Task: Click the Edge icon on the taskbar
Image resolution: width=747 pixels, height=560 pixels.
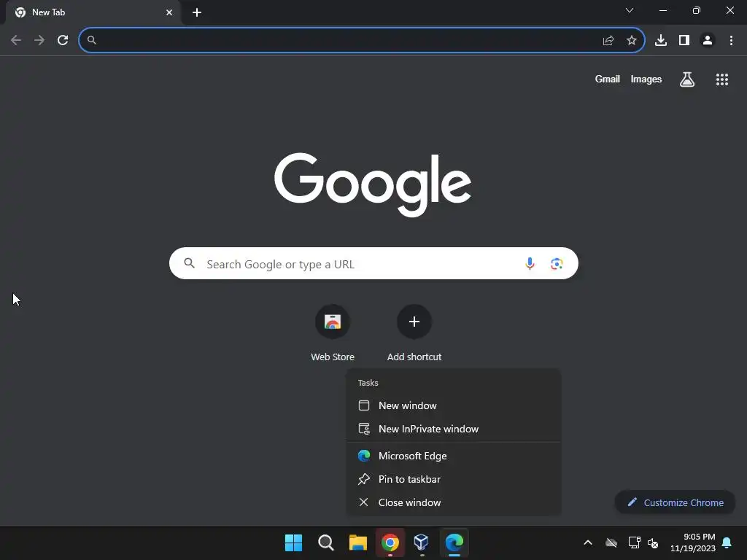Action: (x=454, y=542)
